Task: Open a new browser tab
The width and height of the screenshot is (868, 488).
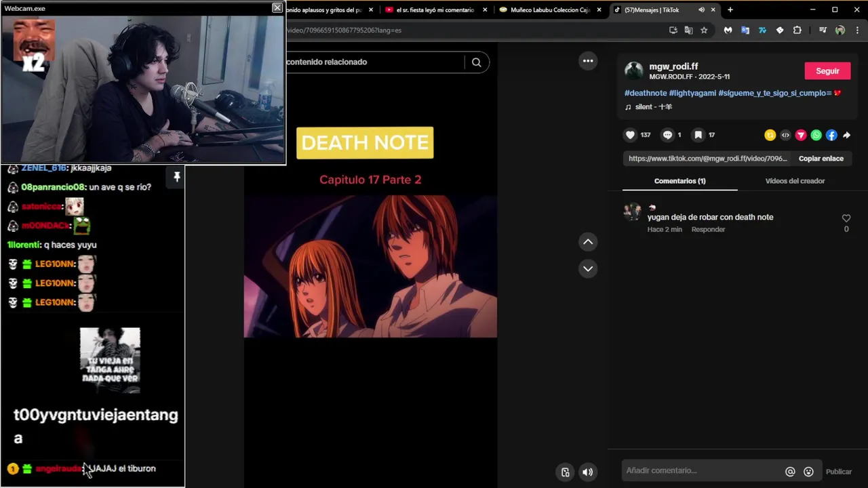Action: [730, 9]
